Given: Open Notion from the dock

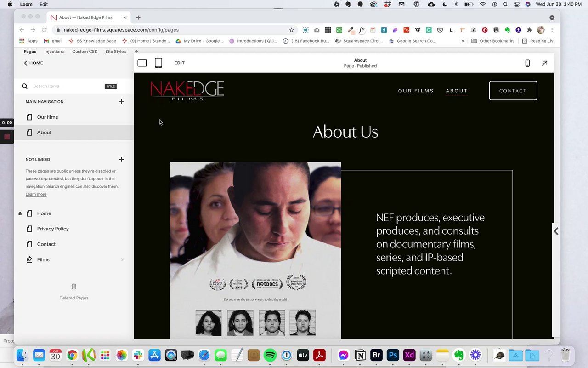Looking at the screenshot, I should pos(360,355).
